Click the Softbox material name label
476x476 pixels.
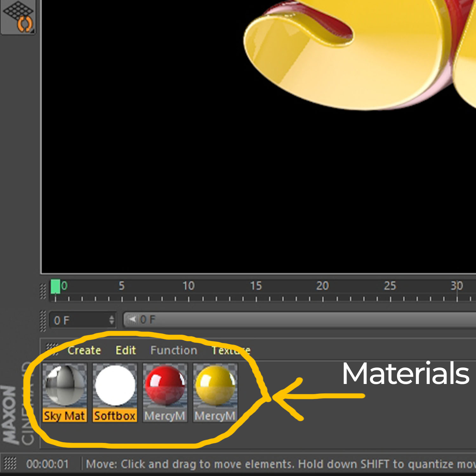pos(115,416)
